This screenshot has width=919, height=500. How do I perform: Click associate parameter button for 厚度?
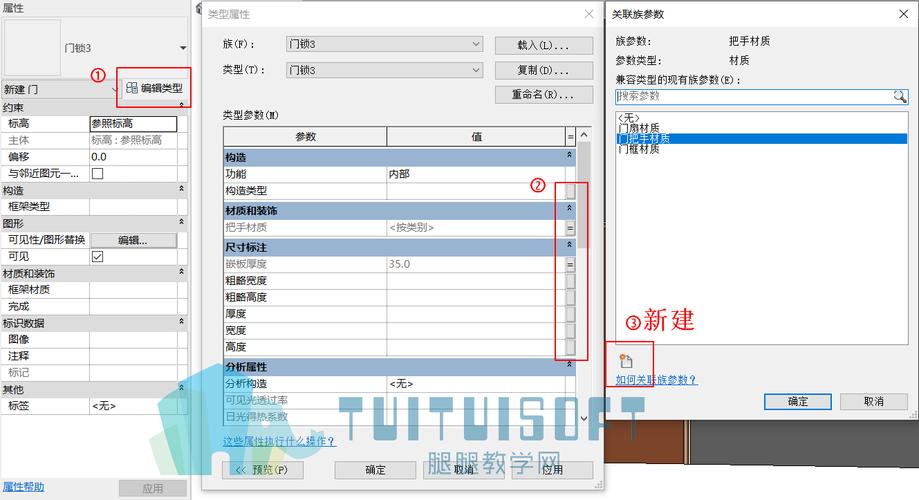coord(570,314)
